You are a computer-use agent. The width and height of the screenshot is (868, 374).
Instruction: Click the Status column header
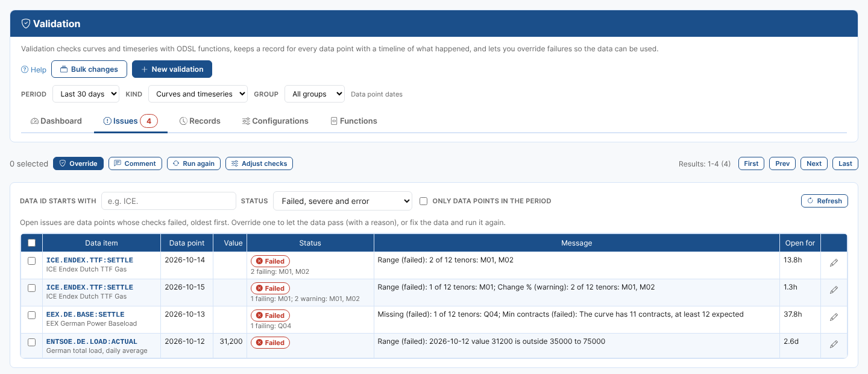coord(310,243)
